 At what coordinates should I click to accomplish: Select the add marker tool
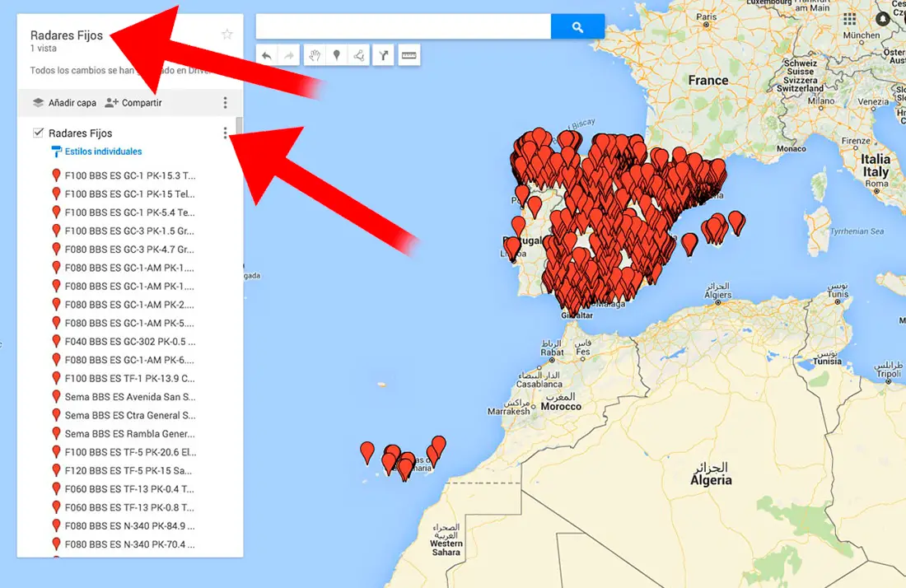[x=337, y=54]
